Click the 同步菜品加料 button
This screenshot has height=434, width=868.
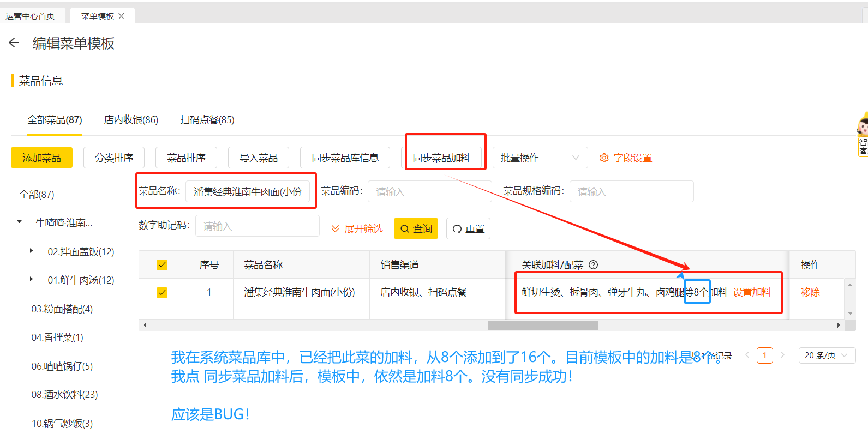(x=441, y=158)
